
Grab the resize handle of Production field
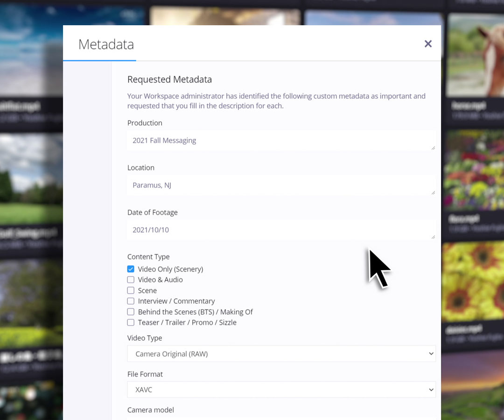click(433, 148)
